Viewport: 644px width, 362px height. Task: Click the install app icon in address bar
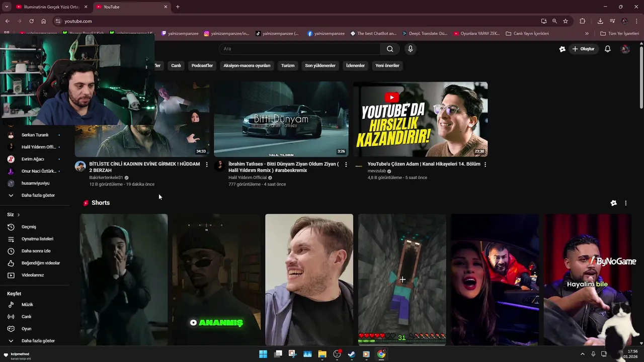click(544, 21)
